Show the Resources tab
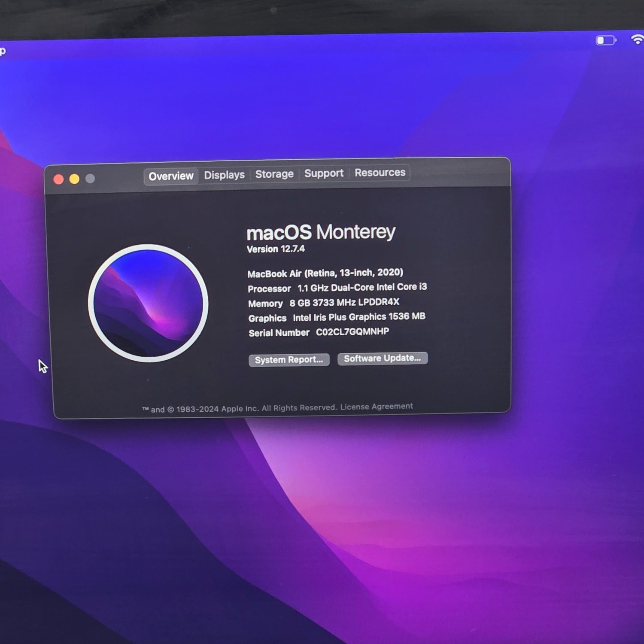This screenshot has height=644, width=644. click(380, 172)
